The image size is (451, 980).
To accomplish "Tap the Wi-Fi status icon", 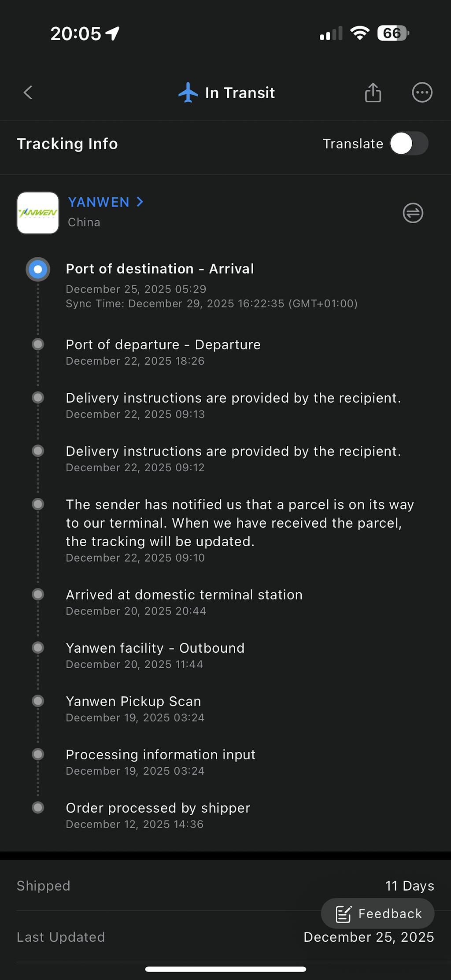I will tap(359, 33).
